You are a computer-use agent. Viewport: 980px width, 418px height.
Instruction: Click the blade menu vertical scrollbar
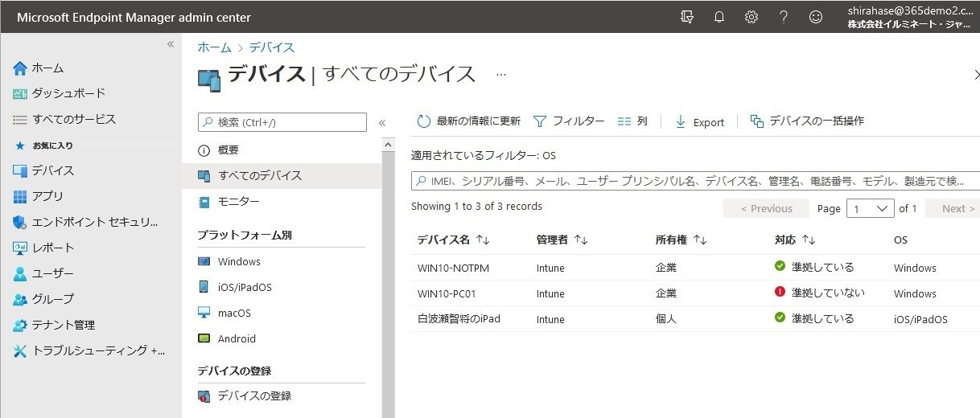tap(388, 277)
